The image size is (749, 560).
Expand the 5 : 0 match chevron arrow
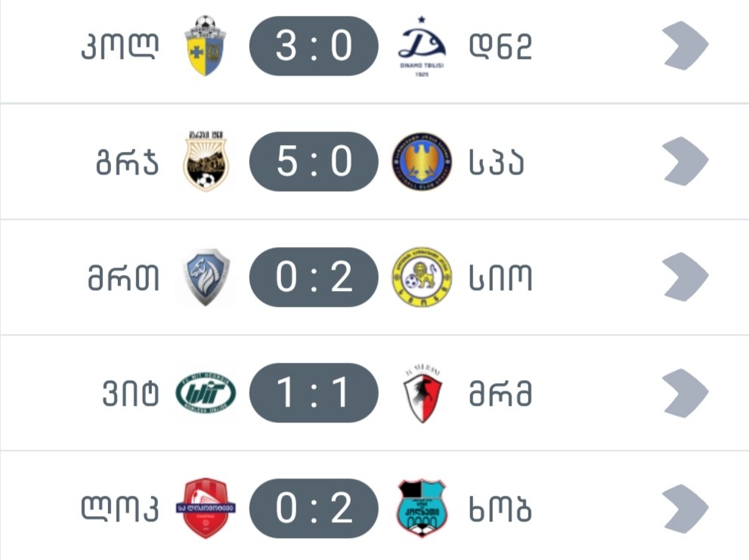[x=686, y=162]
